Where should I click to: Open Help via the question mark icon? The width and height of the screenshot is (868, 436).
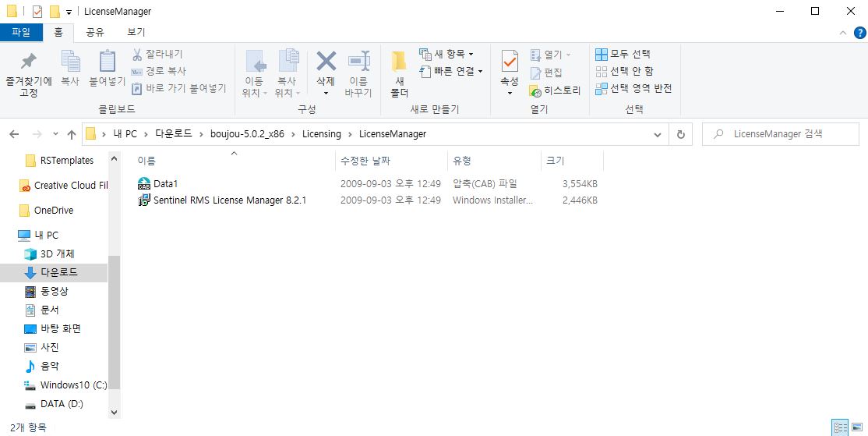coord(859,33)
